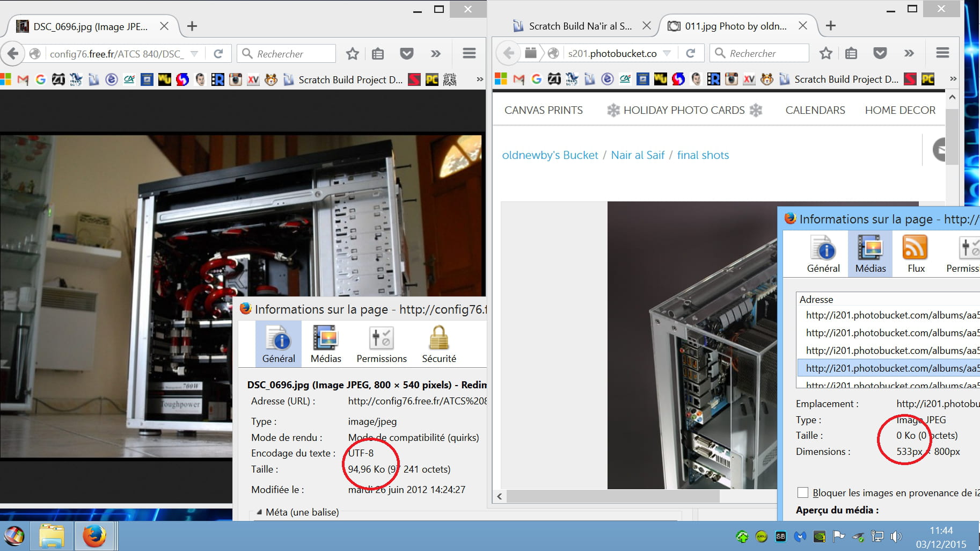Image resolution: width=980 pixels, height=551 pixels.
Task: Click Rechercher search box in photobucket window
Action: point(759,53)
